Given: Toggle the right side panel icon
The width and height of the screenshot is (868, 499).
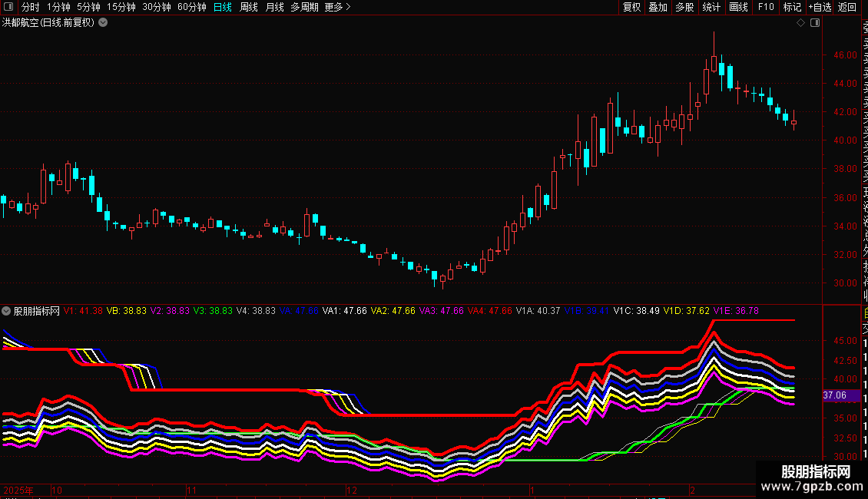Looking at the screenshot, I should point(815,23).
